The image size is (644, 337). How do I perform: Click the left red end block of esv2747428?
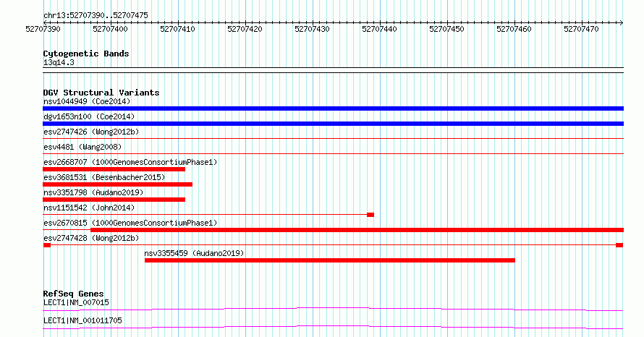tap(47, 245)
